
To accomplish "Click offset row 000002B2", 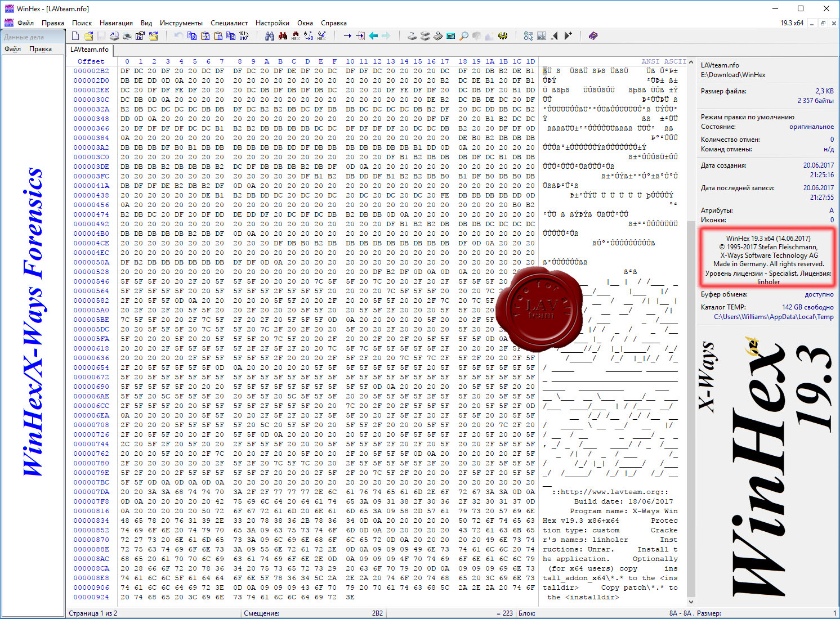I will point(91,71).
